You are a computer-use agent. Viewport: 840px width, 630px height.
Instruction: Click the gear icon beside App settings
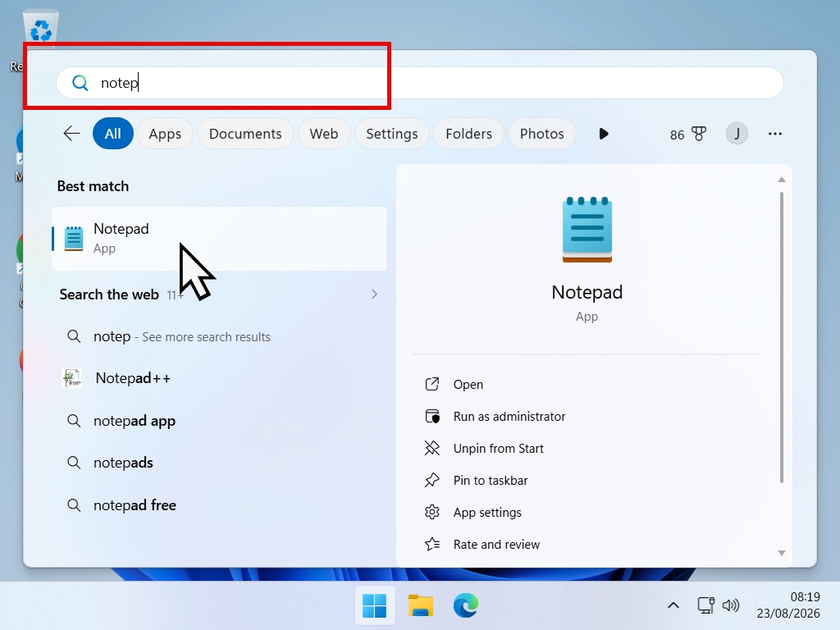[431, 512]
